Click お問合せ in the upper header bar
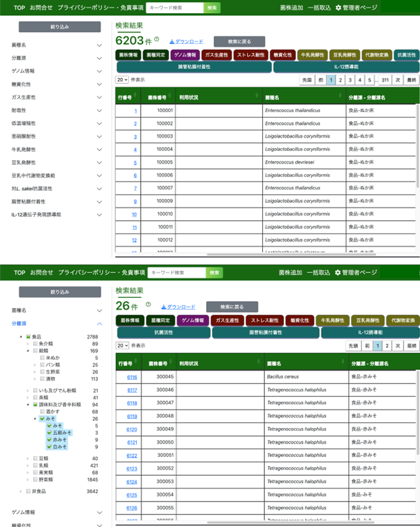The width and height of the screenshot is (420, 527). coord(41,7)
